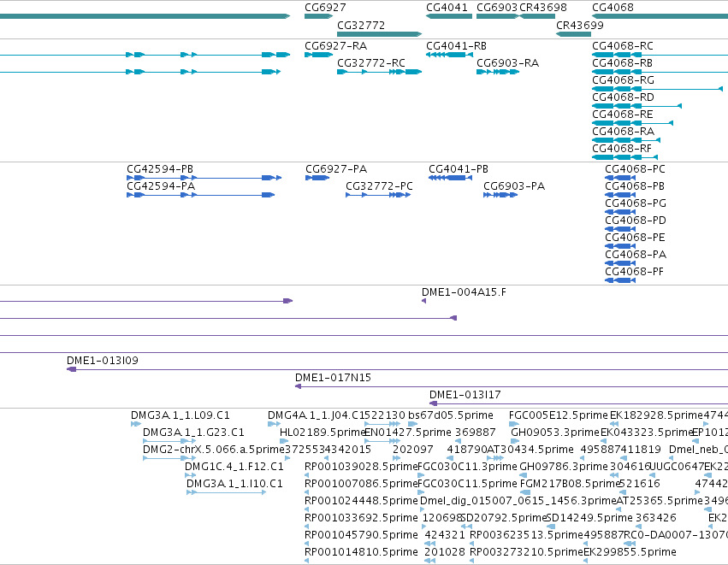
Task: Select EST EN01427.5prime
Action: pyautogui.click(x=382, y=441)
